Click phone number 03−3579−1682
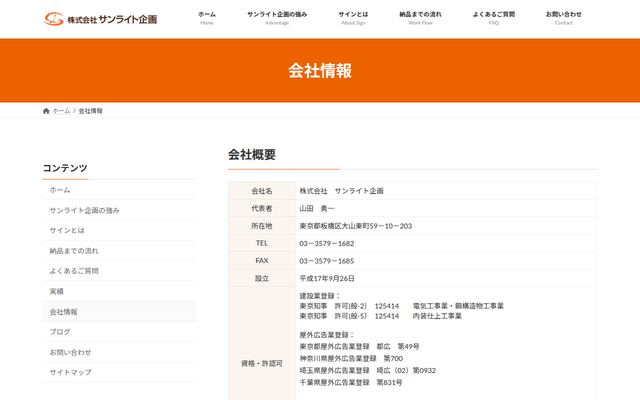640x400 pixels. (x=327, y=243)
